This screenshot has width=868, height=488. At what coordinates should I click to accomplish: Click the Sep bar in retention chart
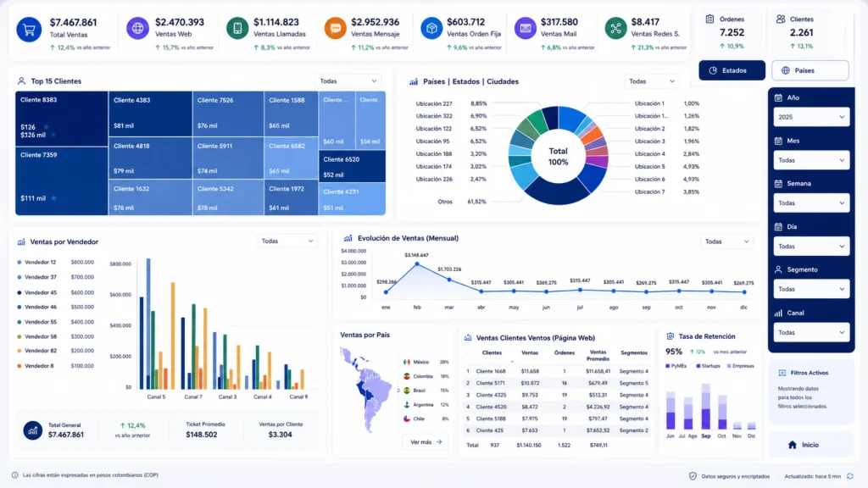pyautogui.click(x=706, y=407)
